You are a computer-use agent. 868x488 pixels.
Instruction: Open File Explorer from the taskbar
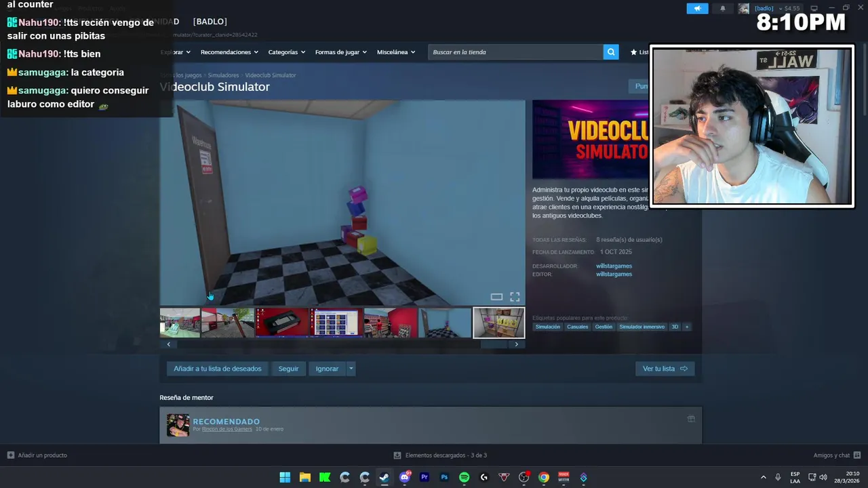click(305, 477)
